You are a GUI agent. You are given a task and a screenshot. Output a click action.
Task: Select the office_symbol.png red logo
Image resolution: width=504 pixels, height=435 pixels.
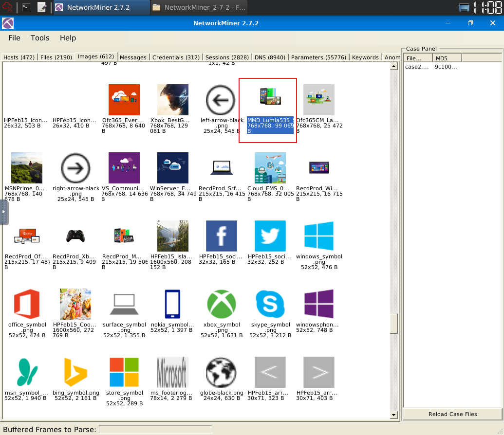point(27,304)
